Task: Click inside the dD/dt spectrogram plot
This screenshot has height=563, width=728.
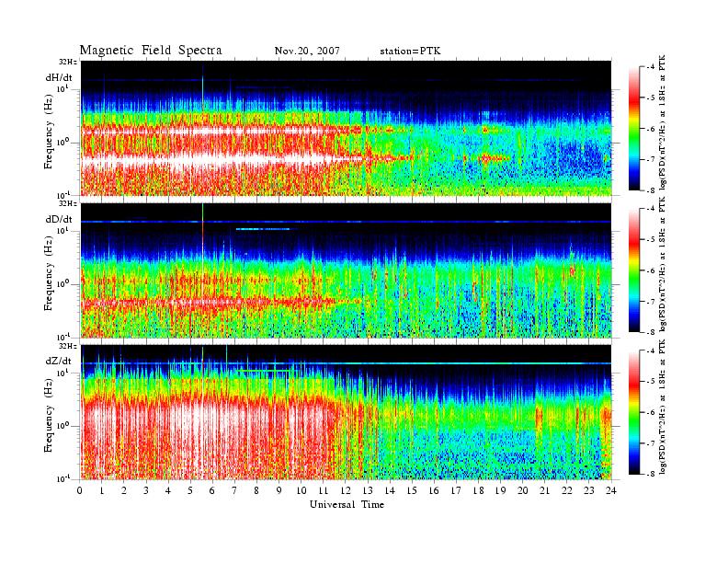Action: (x=347, y=270)
